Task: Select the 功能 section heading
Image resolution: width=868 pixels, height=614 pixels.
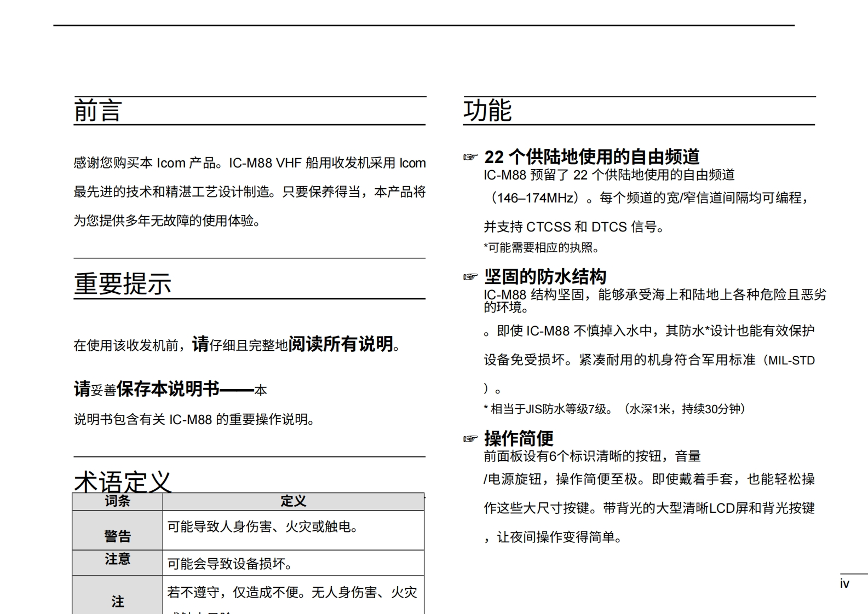Action: 487,111
